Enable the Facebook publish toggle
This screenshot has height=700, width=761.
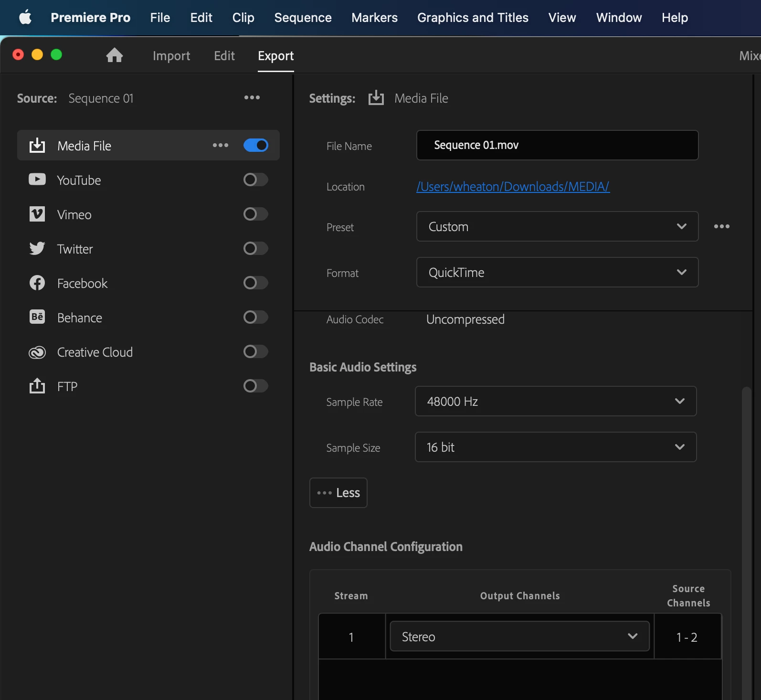point(256,283)
